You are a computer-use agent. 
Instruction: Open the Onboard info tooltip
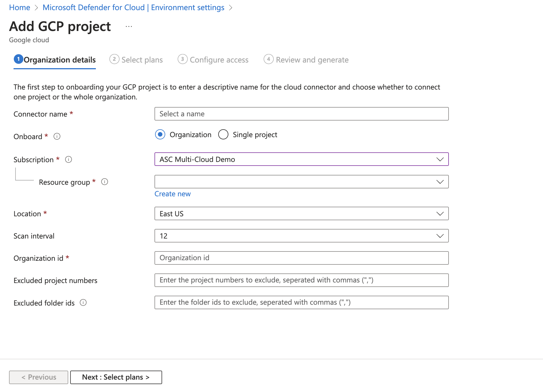[57, 136]
